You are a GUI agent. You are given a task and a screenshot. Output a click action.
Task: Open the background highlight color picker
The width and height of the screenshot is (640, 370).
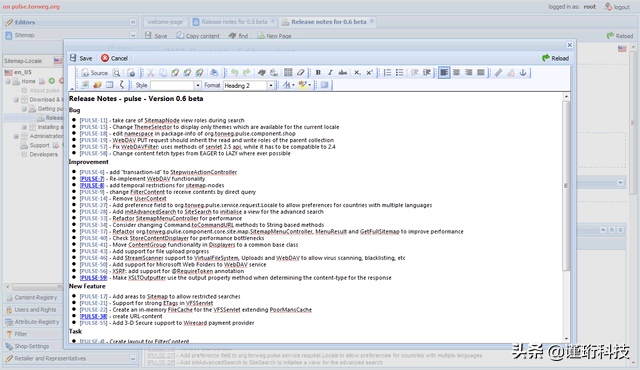[305, 85]
